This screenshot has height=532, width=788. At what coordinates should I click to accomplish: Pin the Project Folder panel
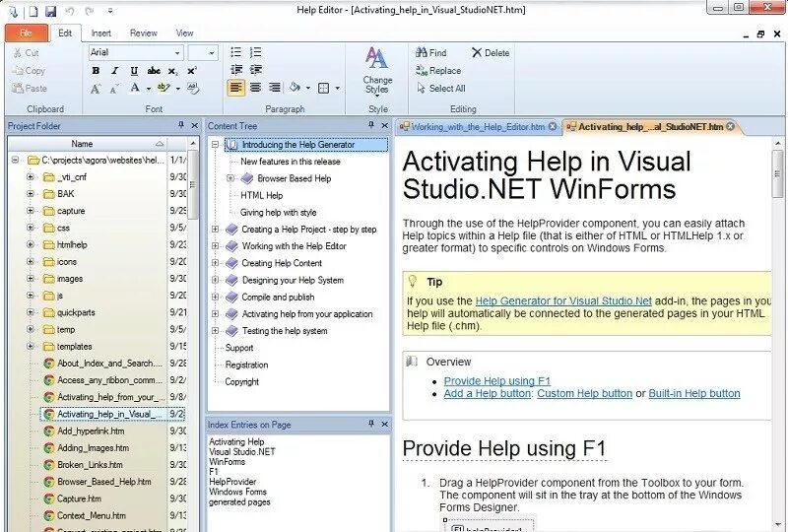pyautogui.click(x=181, y=125)
